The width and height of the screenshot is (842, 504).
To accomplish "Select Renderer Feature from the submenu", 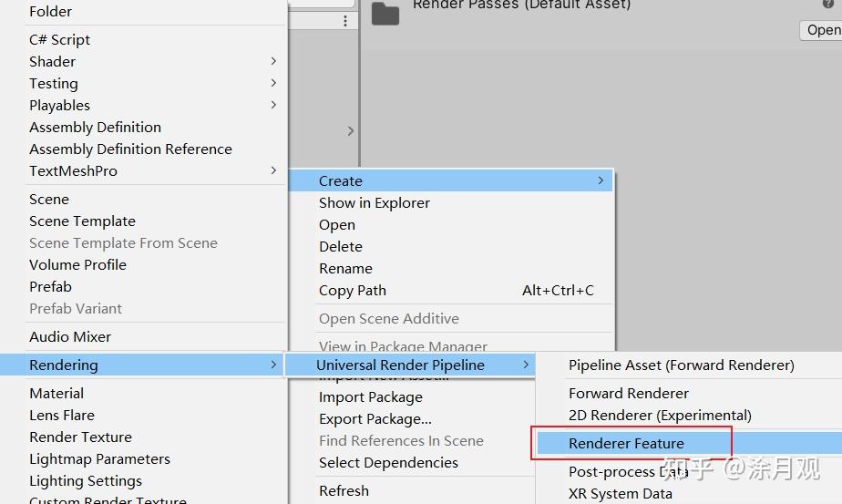I will [626, 443].
